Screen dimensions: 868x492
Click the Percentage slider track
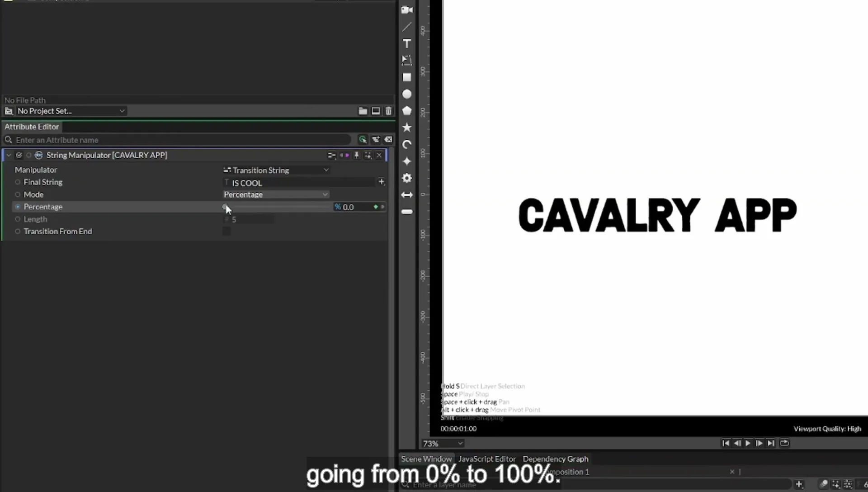point(278,207)
